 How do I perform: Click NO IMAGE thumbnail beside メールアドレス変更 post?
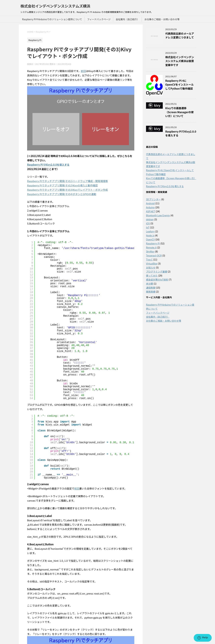coord(154,36)
